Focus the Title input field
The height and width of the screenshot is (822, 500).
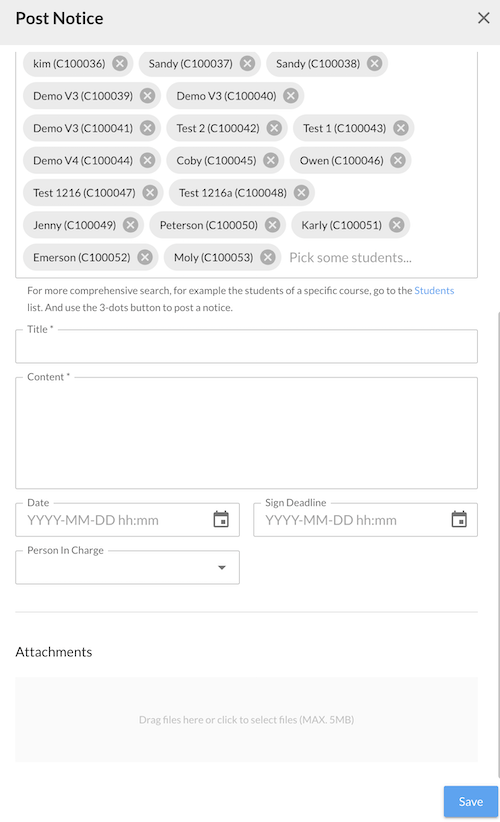point(246,347)
